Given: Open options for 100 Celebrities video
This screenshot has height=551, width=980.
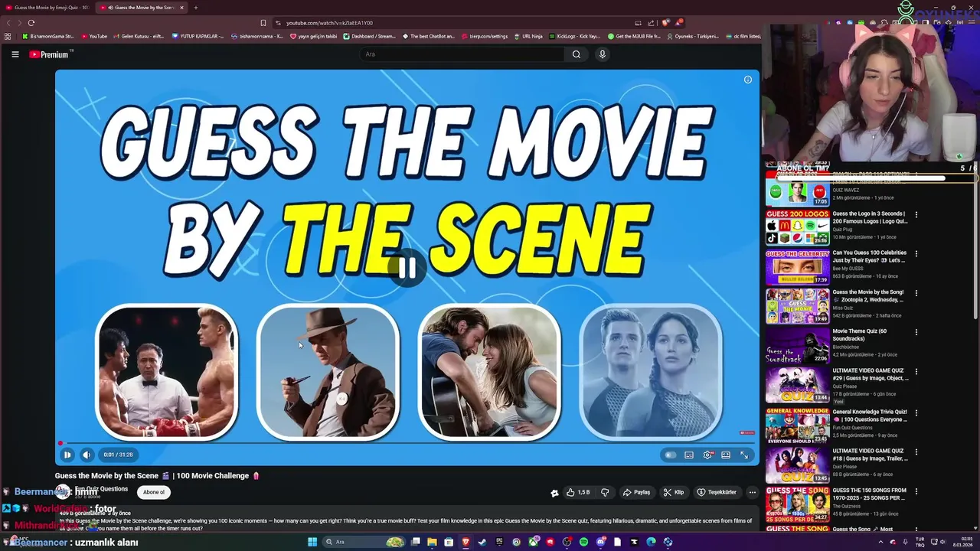Looking at the screenshot, I should pos(916,254).
